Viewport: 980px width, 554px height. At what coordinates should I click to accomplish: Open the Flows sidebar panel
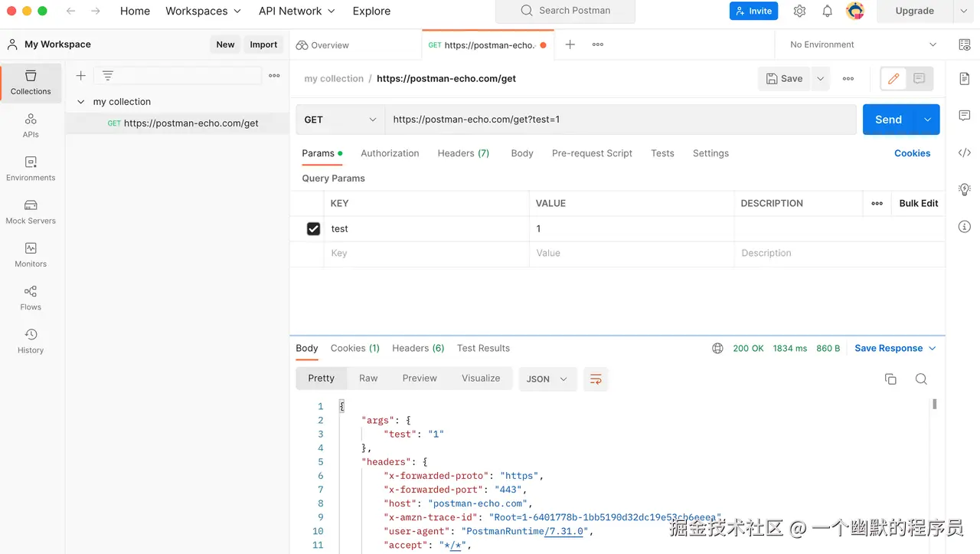click(31, 298)
